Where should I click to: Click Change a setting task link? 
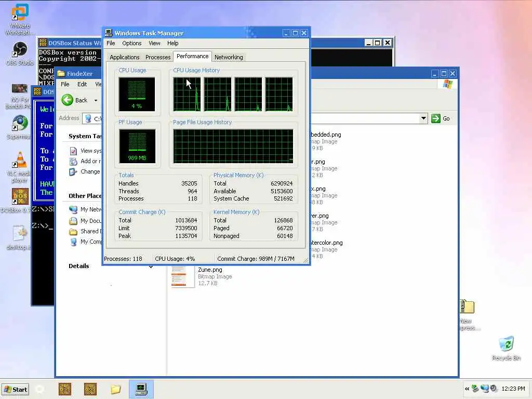[x=85, y=171]
